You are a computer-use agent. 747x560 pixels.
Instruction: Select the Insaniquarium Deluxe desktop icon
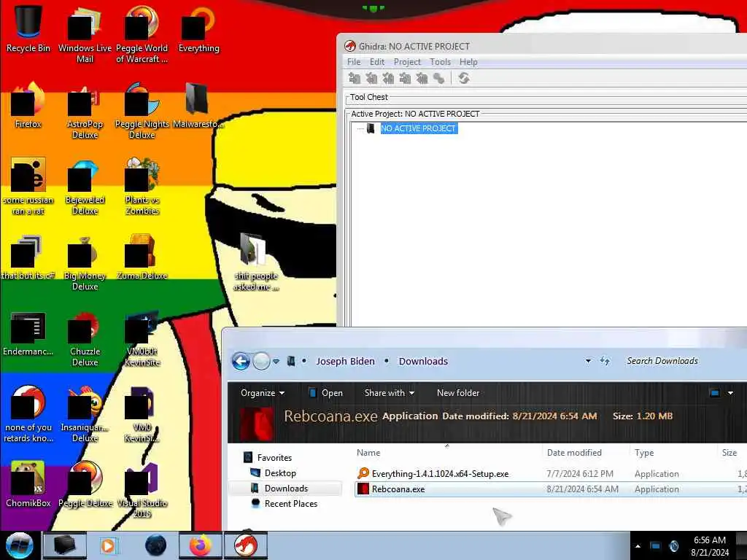point(85,413)
